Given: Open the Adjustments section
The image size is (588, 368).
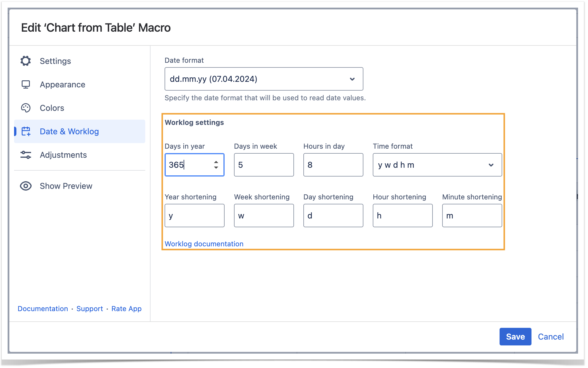Looking at the screenshot, I should tap(63, 155).
